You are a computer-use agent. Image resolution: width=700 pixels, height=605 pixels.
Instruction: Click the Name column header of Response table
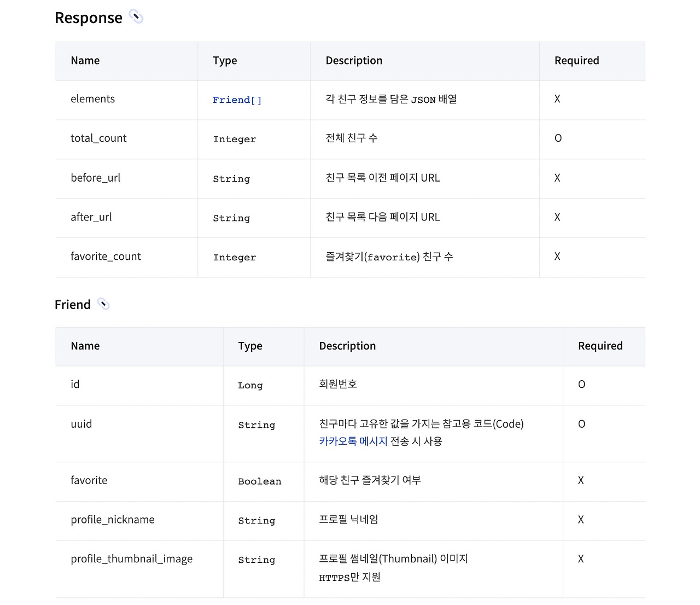[x=85, y=61]
